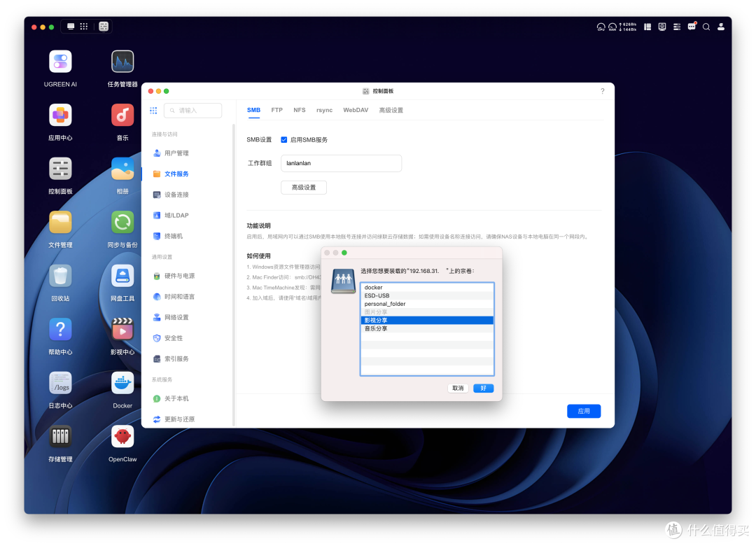Open 控制面板 desktop icon
Image resolution: width=756 pixels, height=546 pixels.
point(60,169)
